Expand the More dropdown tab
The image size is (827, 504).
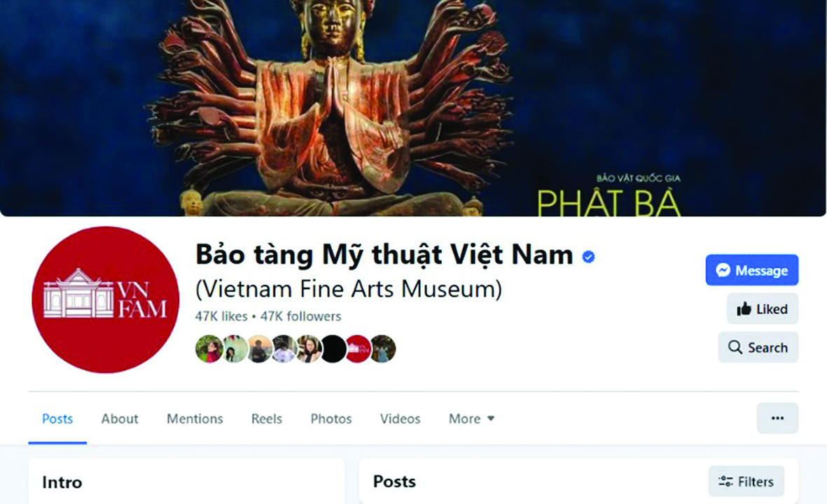point(471,419)
